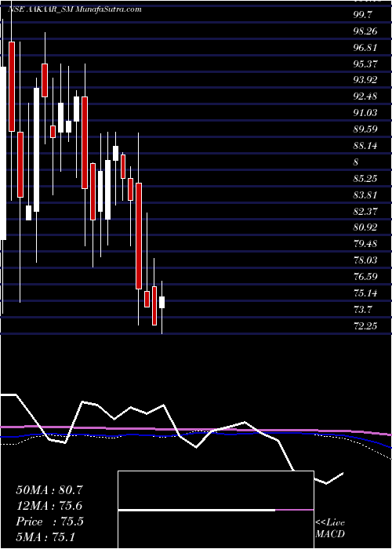Select the 99.7 price axis label

coord(363,15)
